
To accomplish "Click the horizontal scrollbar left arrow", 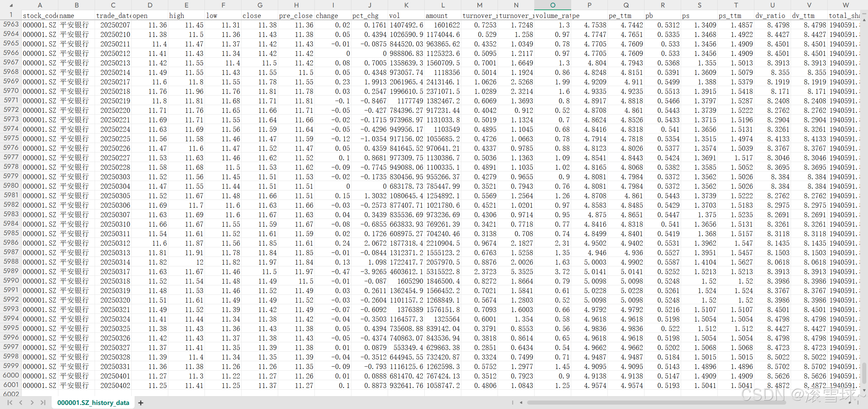I will (521, 403).
